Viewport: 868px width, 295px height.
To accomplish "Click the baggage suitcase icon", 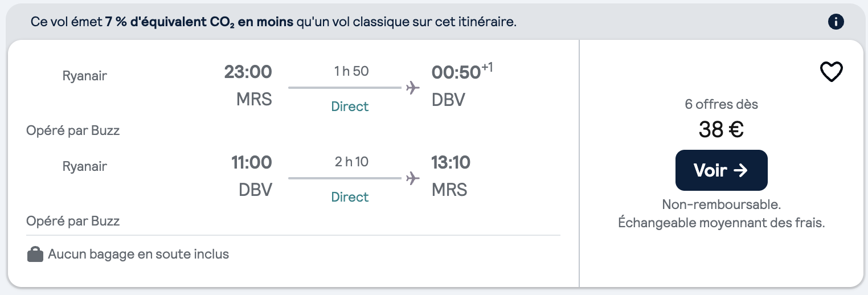I will [35, 254].
